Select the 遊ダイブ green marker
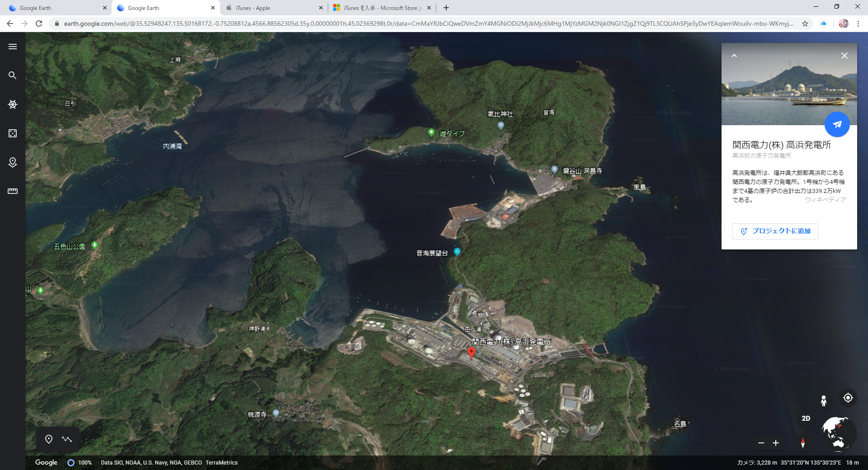 [x=431, y=132]
